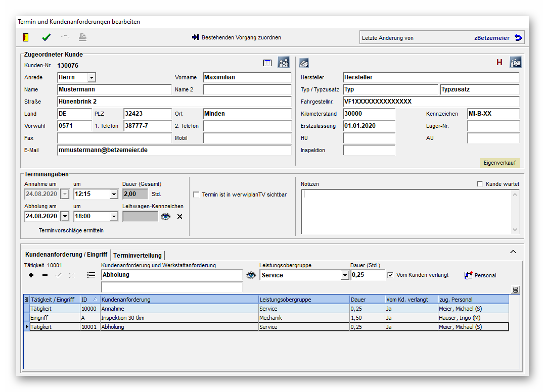Click the vehicle picture icon top right

[x=516, y=63]
